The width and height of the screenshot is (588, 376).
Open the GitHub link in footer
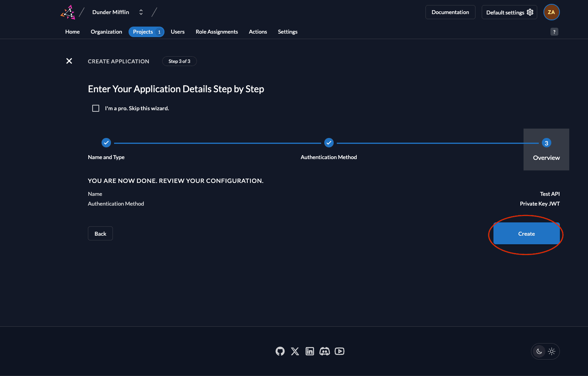click(x=280, y=351)
